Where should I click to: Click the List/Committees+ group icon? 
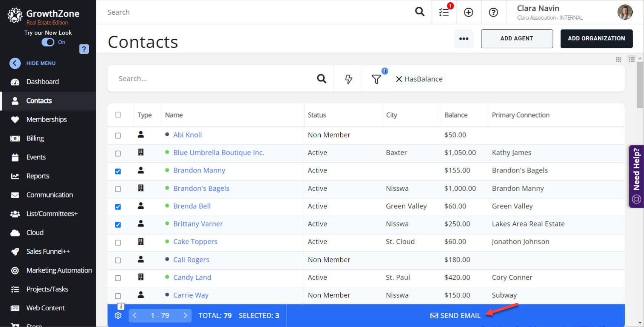[15, 214]
